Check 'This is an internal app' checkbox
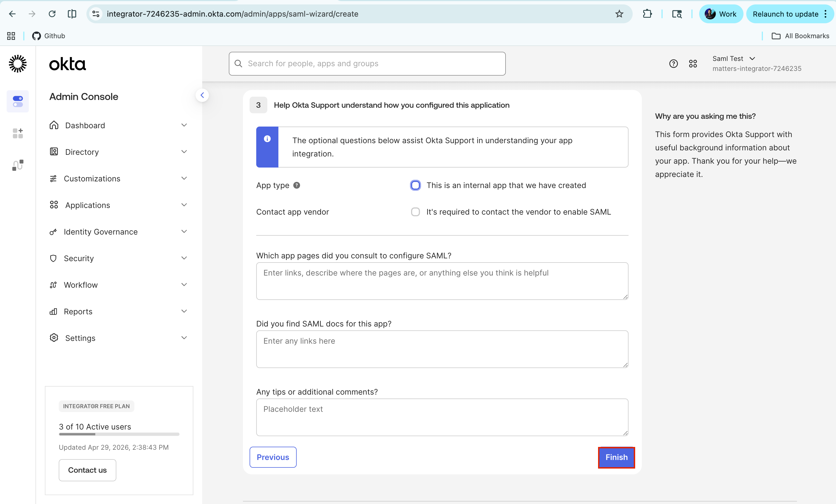Image resolution: width=836 pixels, height=504 pixels. (415, 186)
